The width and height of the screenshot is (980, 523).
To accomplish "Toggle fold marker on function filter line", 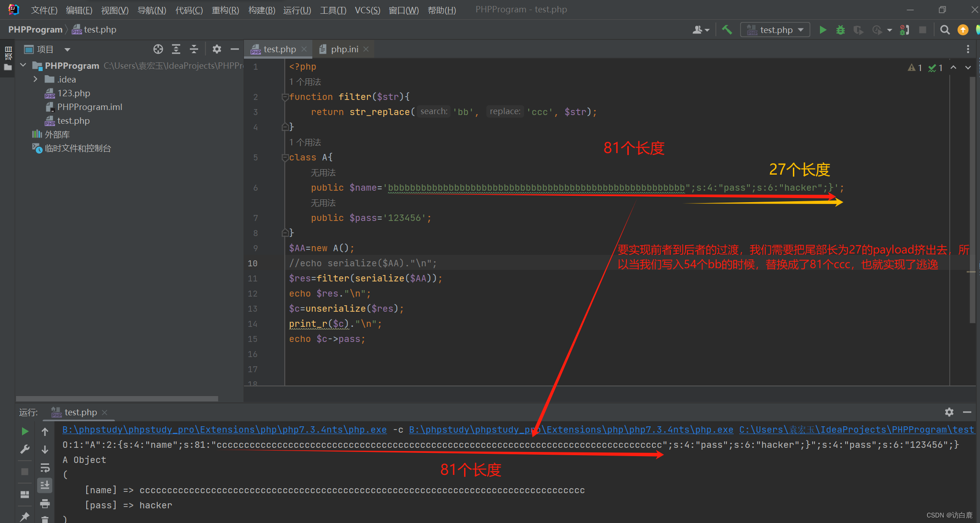I will 285,97.
